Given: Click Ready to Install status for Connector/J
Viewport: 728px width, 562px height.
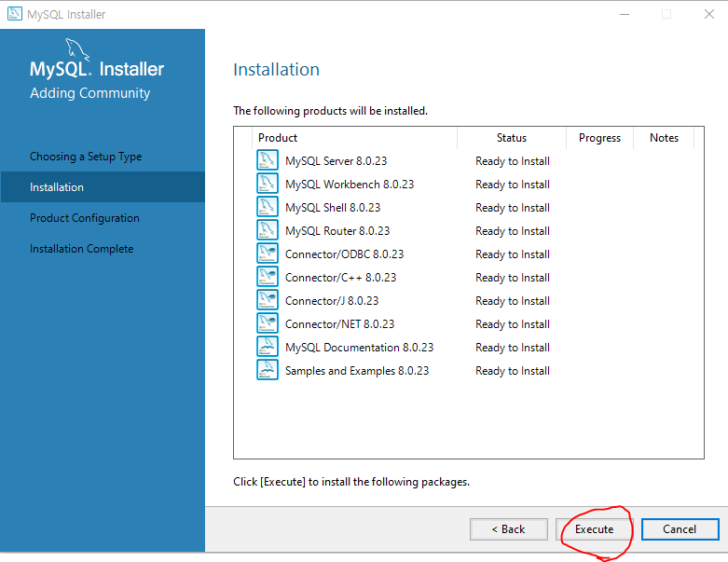Looking at the screenshot, I should (x=513, y=301).
